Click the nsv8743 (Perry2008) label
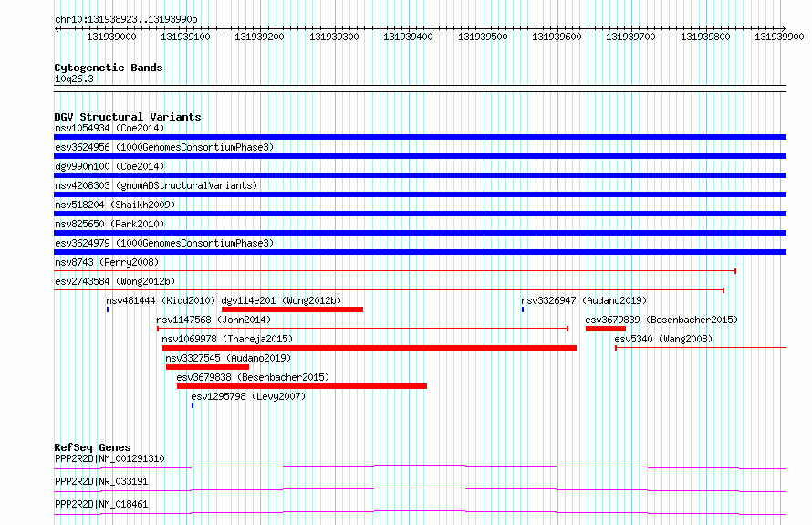 [x=107, y=262]
